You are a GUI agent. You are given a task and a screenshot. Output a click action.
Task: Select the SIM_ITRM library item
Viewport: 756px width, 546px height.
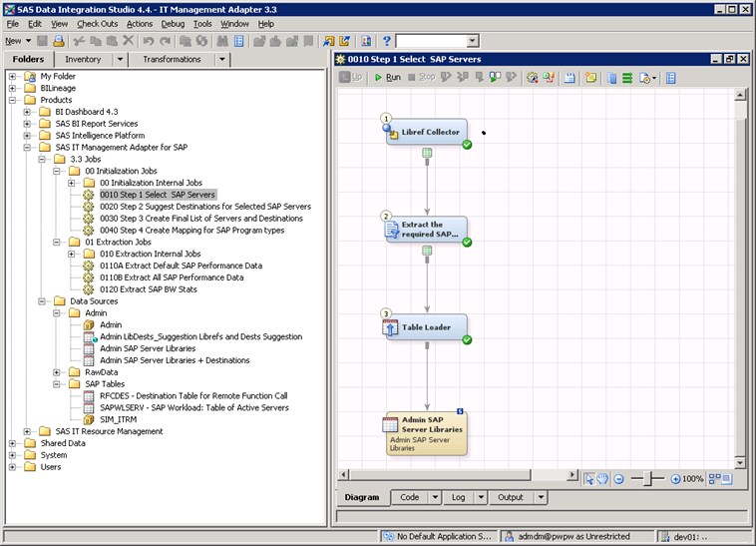pos(118,419)
